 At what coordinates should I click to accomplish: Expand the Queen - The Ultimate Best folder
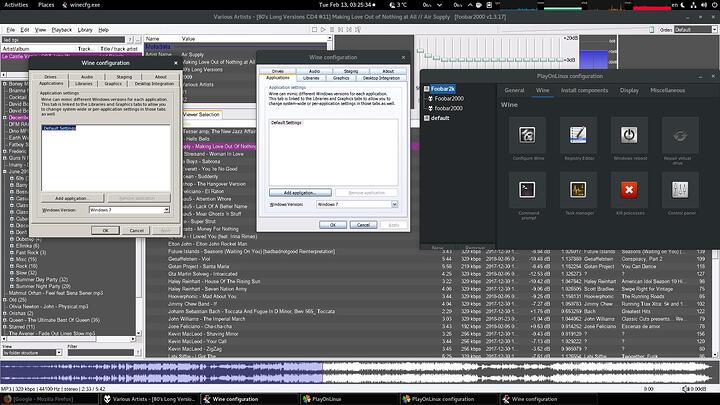tap(5, 320)
